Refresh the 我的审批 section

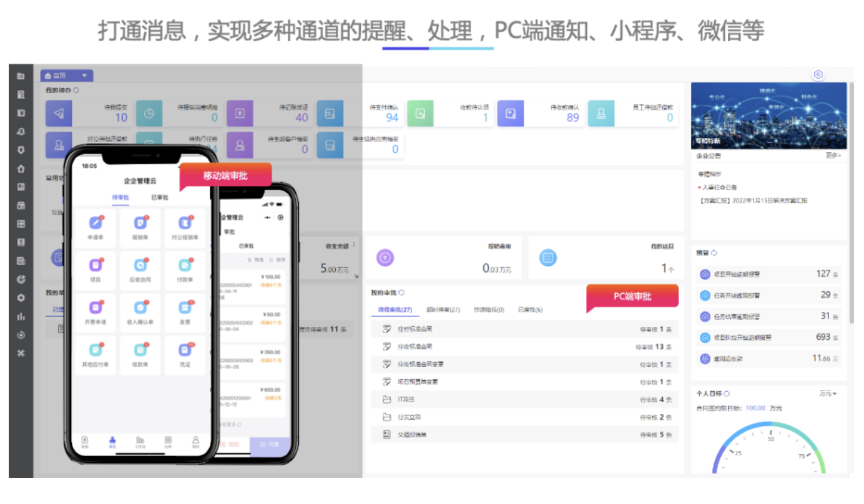[401, 293]
